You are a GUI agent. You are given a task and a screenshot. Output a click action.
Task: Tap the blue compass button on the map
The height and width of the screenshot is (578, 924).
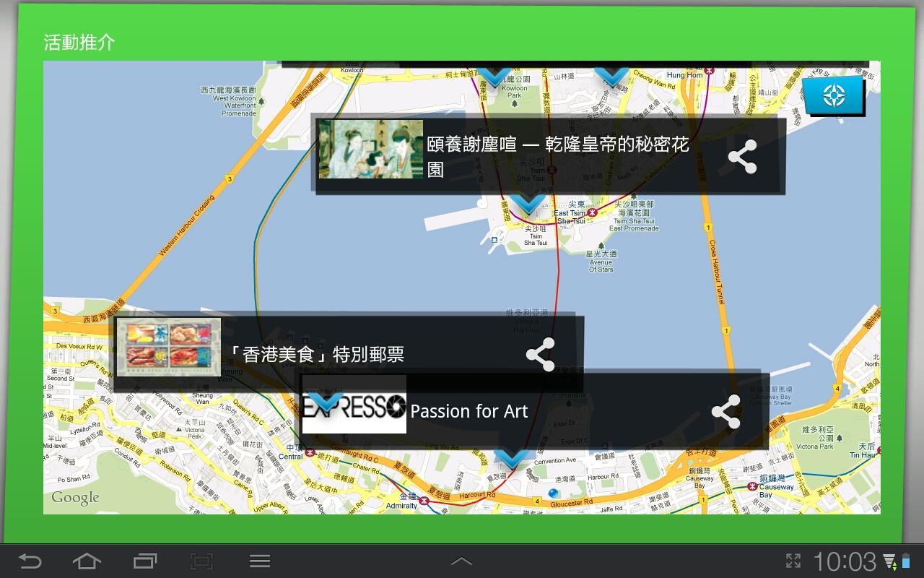[833, 95]
